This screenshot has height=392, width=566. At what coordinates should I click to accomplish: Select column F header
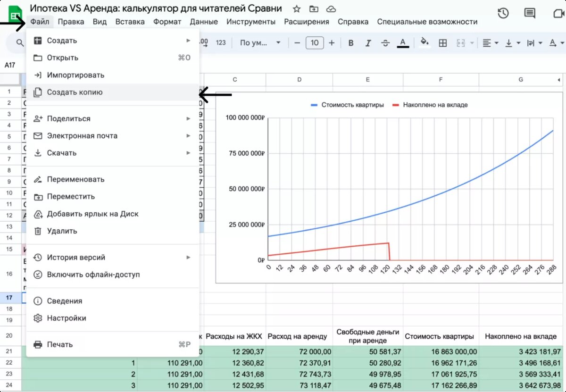(x=441, y=79)
